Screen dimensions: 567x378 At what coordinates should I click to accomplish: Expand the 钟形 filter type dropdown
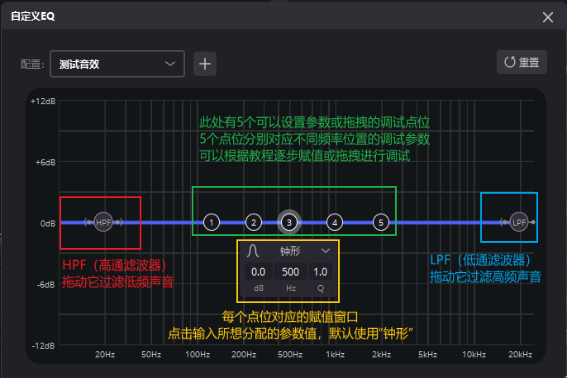coord(289,251)
